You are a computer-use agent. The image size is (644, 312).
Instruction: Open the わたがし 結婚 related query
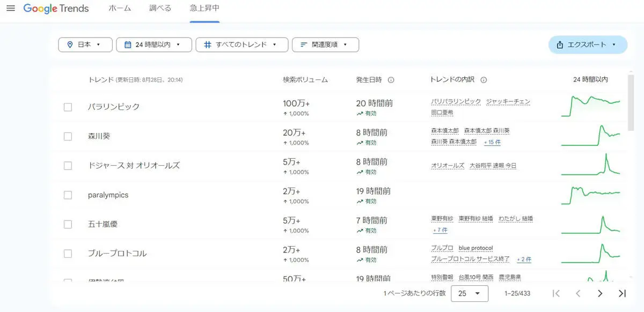516,219
